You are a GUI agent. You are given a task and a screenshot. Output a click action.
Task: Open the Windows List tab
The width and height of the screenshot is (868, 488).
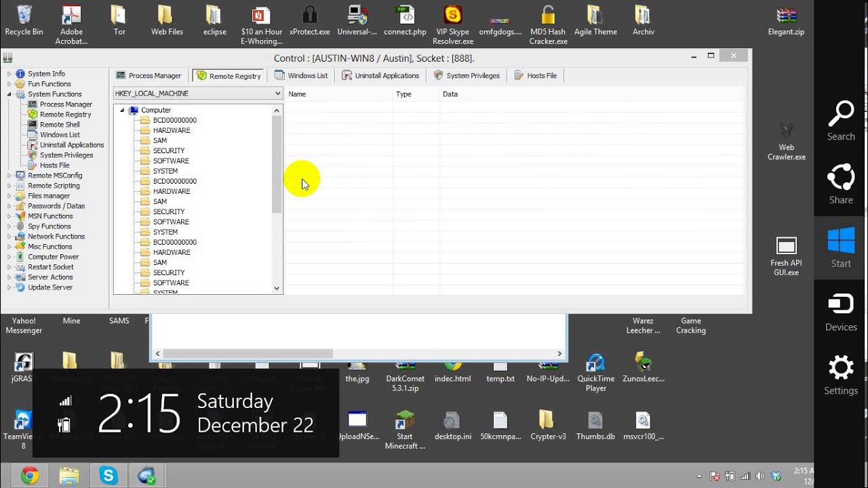click(301, 76)
